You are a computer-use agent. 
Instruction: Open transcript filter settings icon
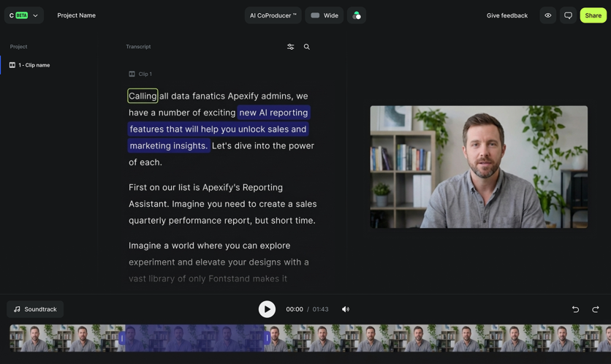pyautogui.click(x=290, y=47)
